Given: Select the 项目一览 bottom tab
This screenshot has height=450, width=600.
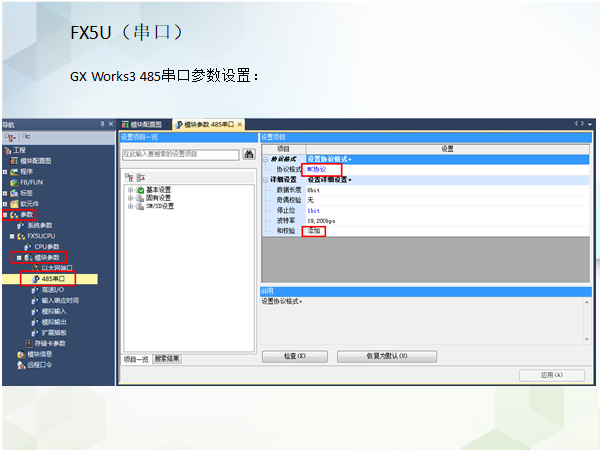Looking at the screenshot, I should 136,359.
